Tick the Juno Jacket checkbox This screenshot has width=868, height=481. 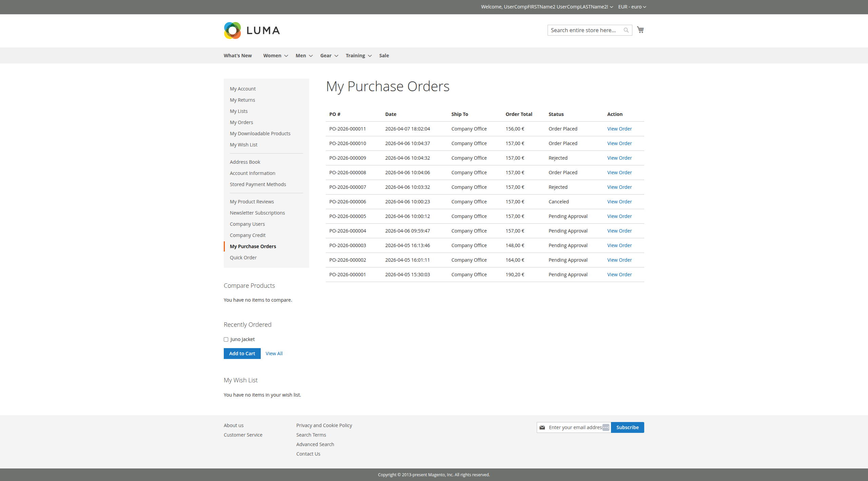coord(226,340)
